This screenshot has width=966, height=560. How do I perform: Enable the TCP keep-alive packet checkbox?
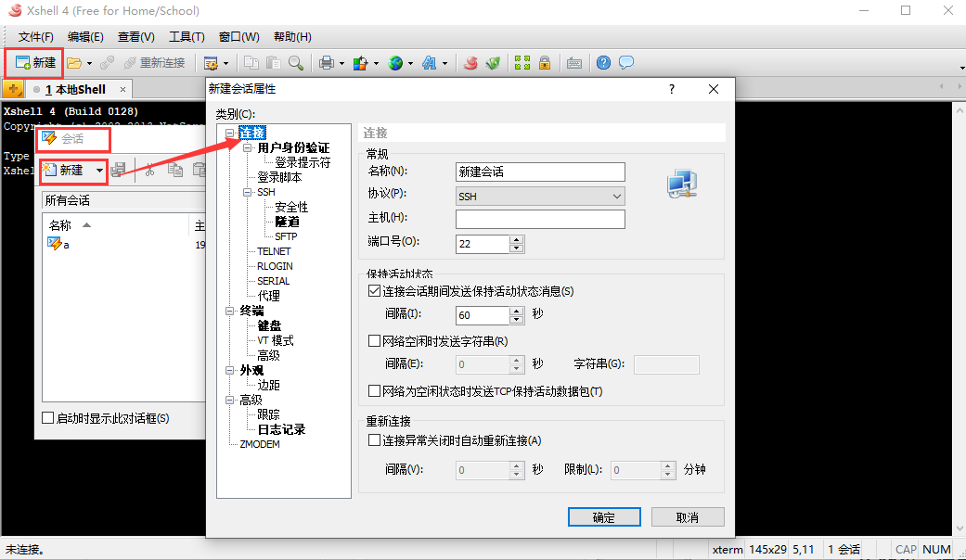(x=374, y=390)
